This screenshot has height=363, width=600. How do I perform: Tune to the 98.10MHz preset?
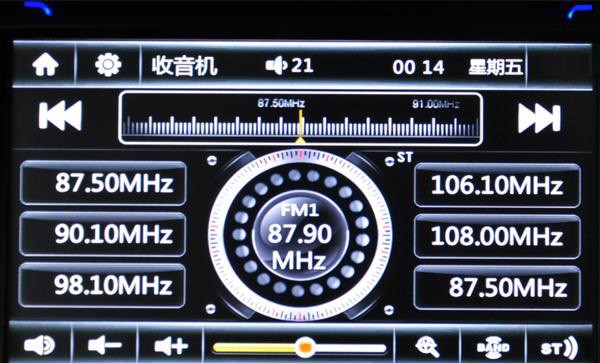pyautogui.click(x=102, y=285)
